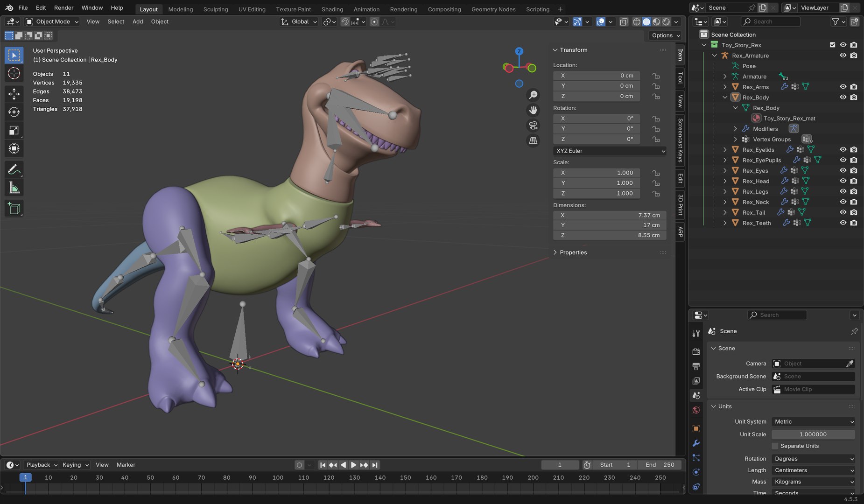The image size is (864, 504).
Task: Switch to Shading workspace tab
Action: click(332, 9)
